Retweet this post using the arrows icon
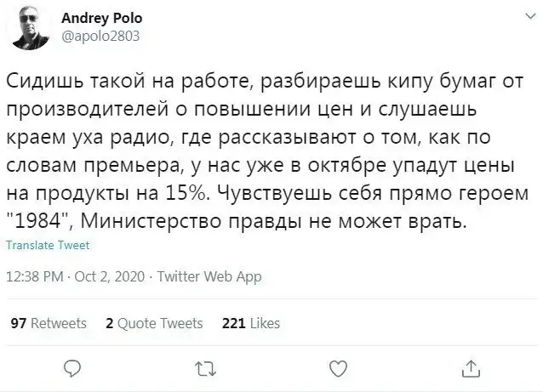 pyautogui.click(x=205, y=367)
